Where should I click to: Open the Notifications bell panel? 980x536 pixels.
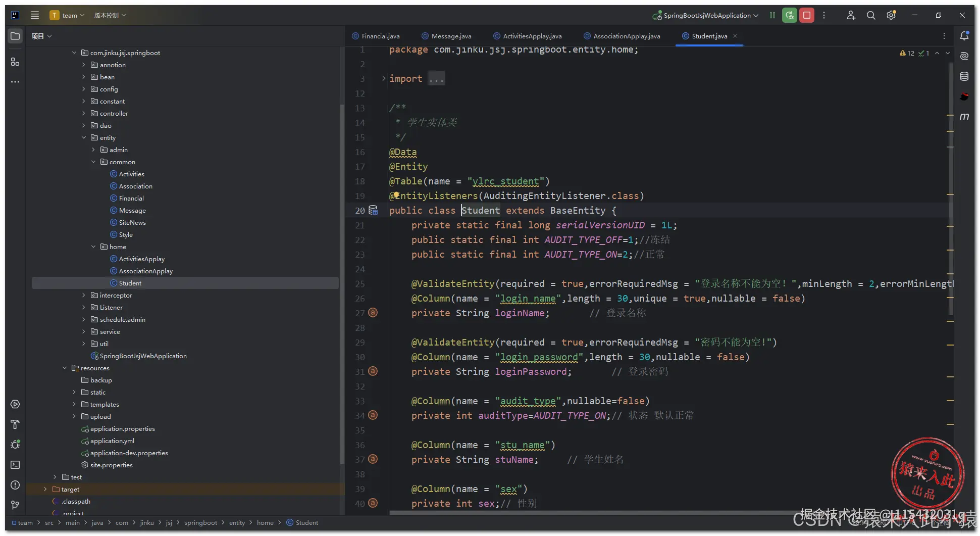964,36
